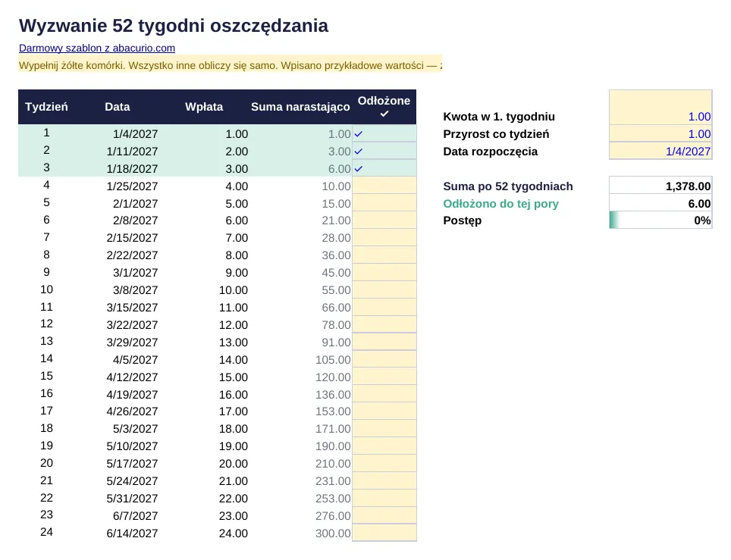This screenshot has height=560, width=731.
Task: Mark week 4 as saved in Odłożone
Action: pos(384,186)
